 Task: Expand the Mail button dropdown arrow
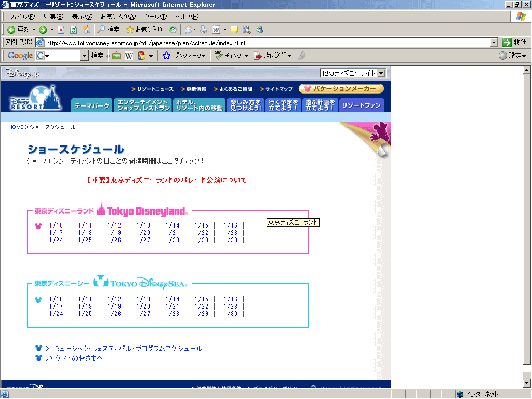point(194,30)
